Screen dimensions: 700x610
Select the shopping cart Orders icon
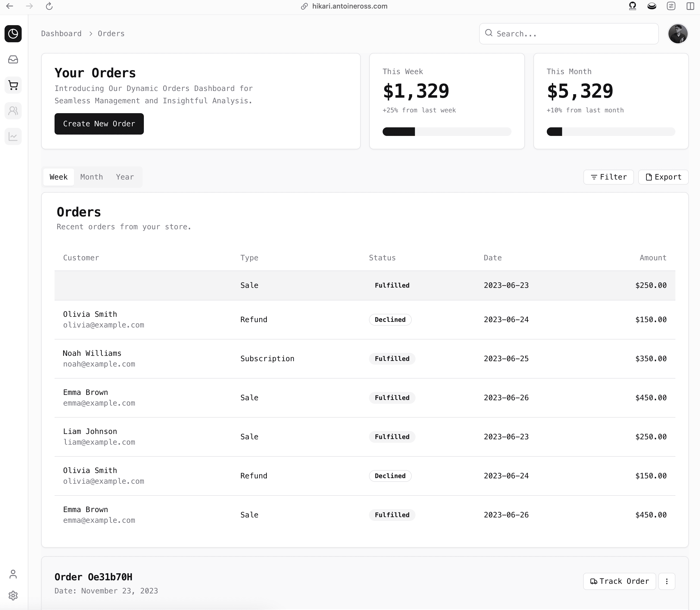tap(13, 85)
